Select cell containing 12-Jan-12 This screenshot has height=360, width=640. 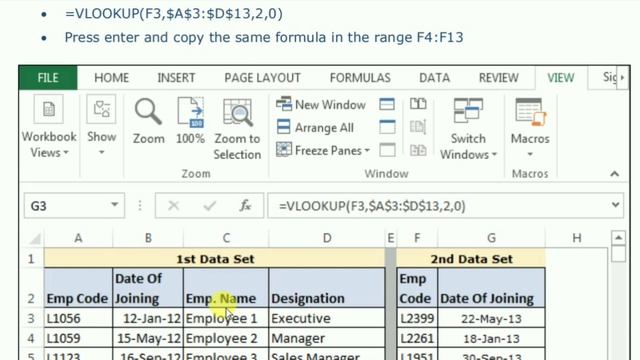[x=148, y=318]
